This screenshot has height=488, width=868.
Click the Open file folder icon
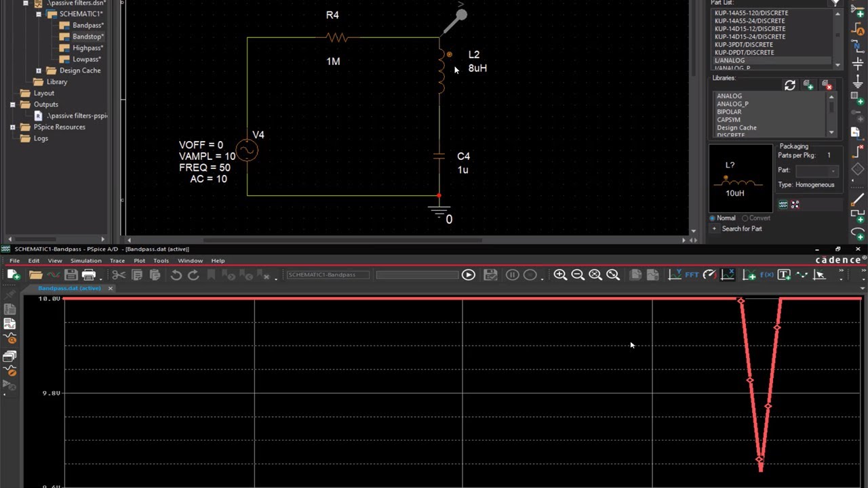(35, 274)
